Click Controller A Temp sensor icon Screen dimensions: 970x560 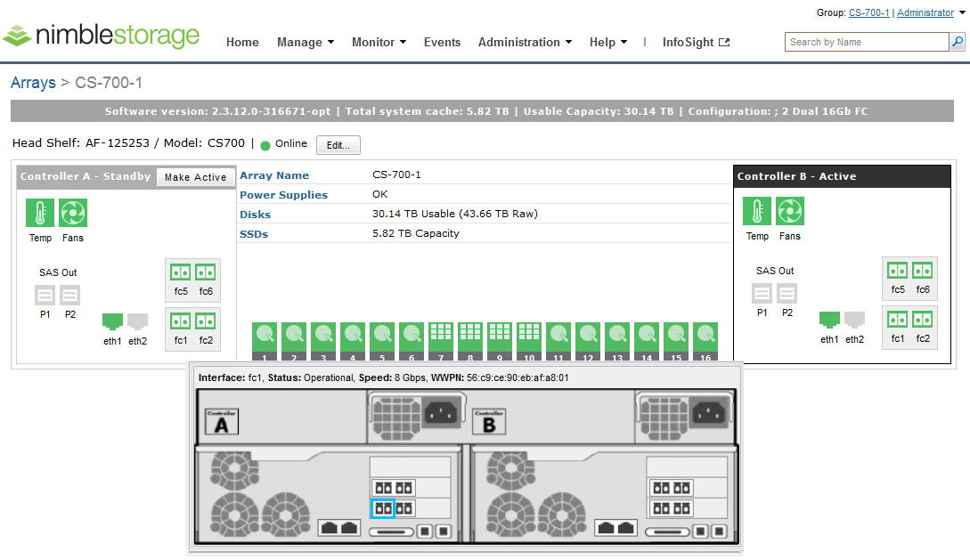pos(40,213)
